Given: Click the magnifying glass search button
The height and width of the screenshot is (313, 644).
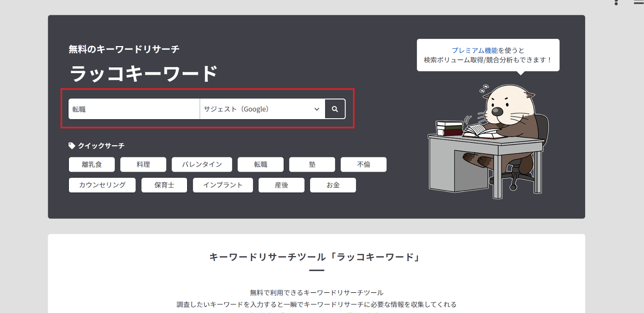Looking at the screenshot, I should click(335, 109).
